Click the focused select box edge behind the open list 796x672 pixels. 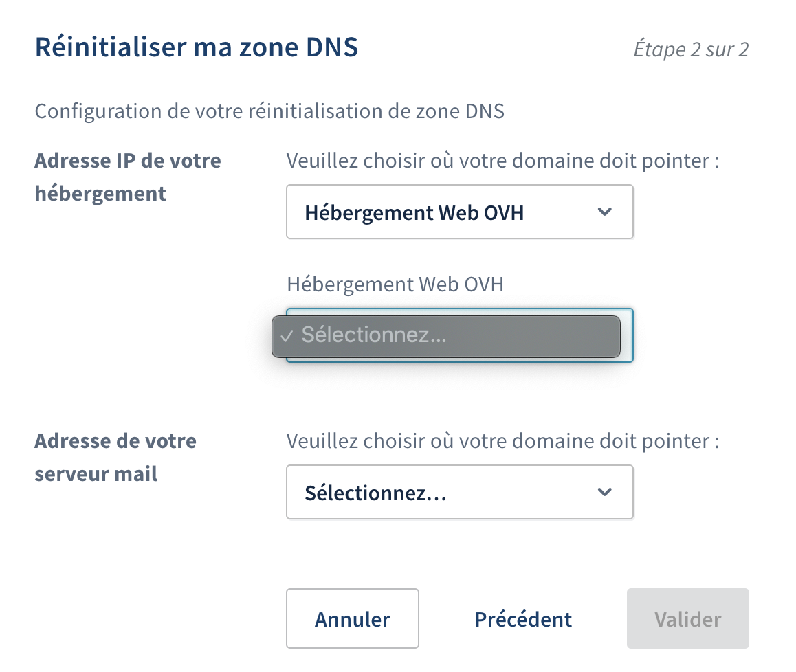(627, 335)
